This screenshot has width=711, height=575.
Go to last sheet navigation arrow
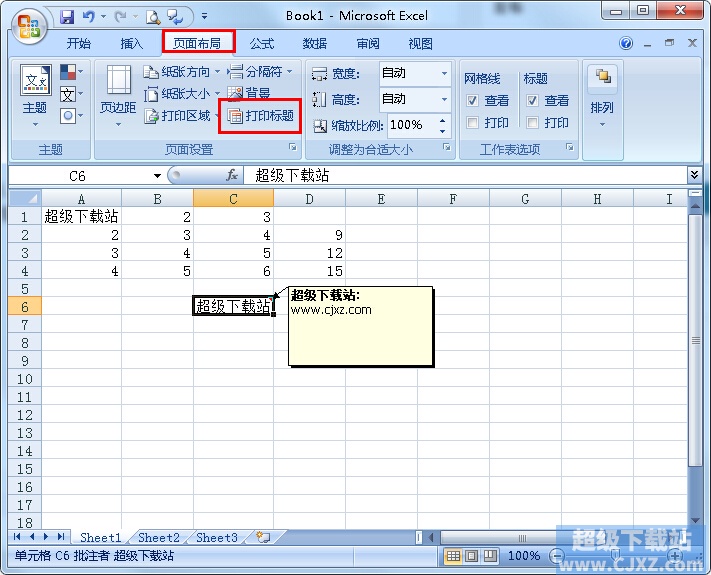(x=61, y=537)
